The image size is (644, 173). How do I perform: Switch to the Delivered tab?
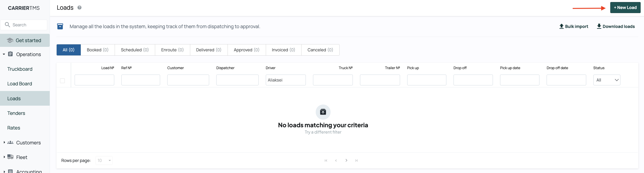coord(209,50)
